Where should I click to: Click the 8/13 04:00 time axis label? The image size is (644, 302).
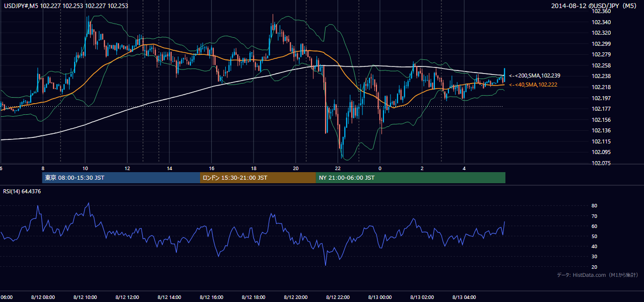pyautogui.click(x=464, y=297)
